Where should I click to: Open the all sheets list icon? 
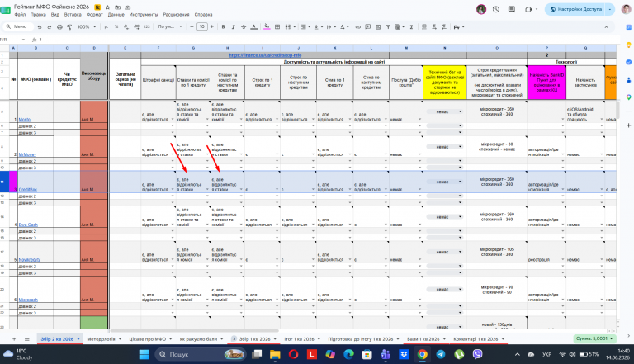coord(26,339)
